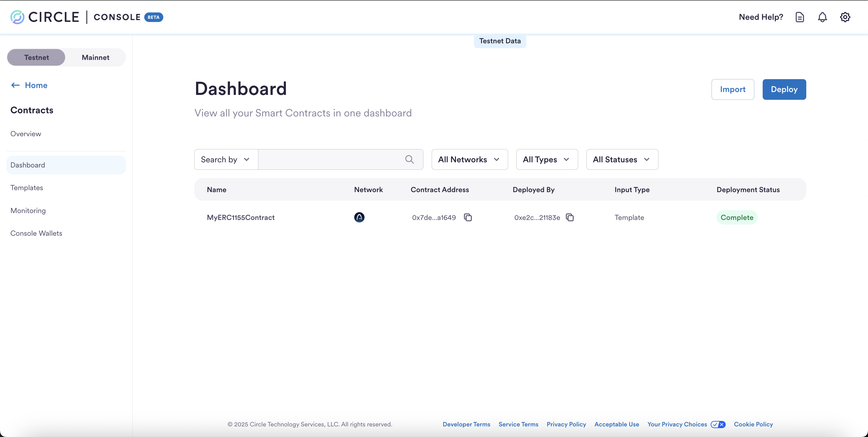Open Acceptable Use link
The image size is (868, 437).
pos(617,424)
